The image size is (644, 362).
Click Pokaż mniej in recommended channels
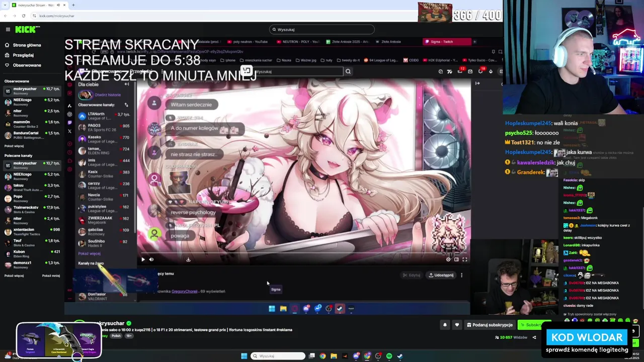coord(51,276)
